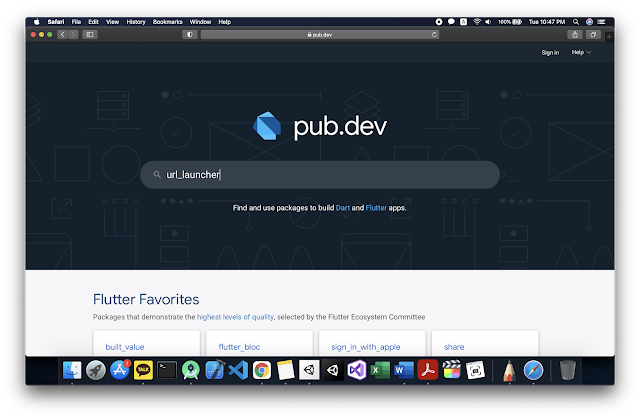Screen dimensions: 640x419
Task: Open the Safari compass icon in dock
Action: 533,370
